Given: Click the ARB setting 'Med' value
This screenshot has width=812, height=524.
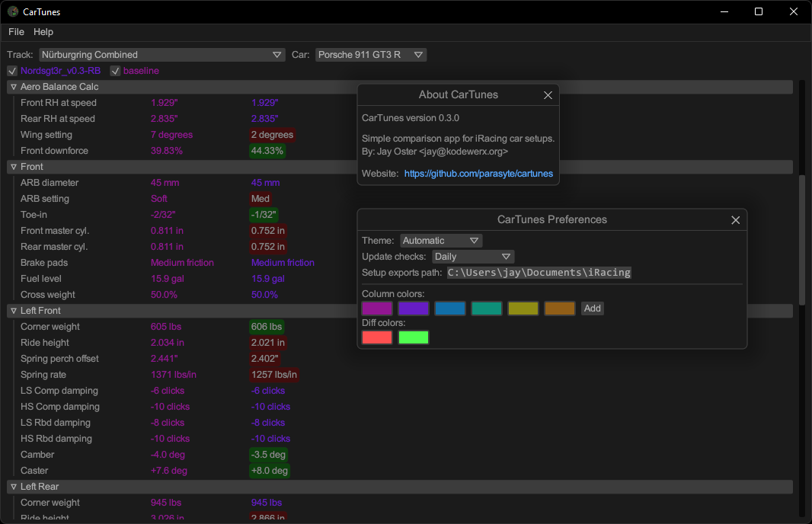Looking at the screenshot, I should click(x=261, y=199).
